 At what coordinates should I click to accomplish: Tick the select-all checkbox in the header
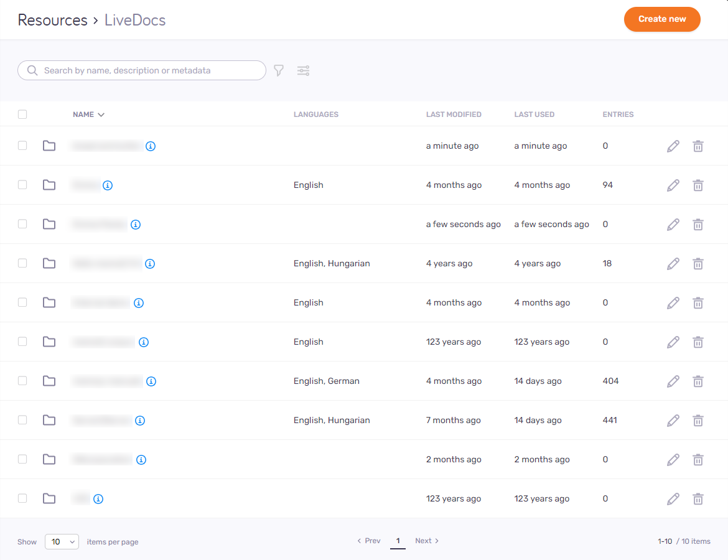(22, 114)
